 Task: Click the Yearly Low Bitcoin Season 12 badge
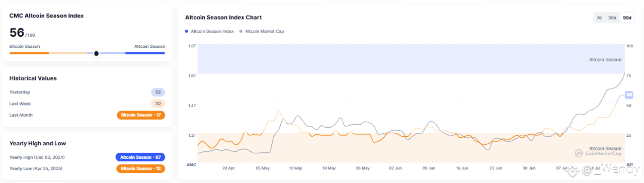(x=141, y=168)
